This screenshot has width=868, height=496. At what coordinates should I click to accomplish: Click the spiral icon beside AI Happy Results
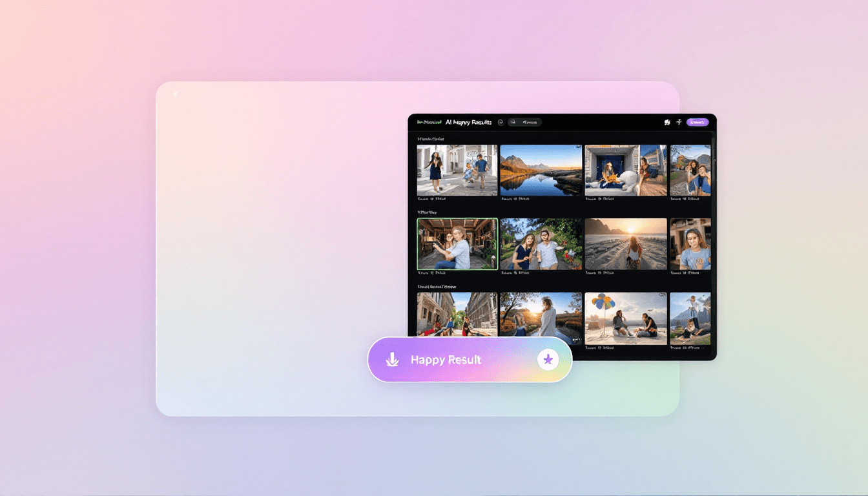pyautogui.click(x=500, y=122)
